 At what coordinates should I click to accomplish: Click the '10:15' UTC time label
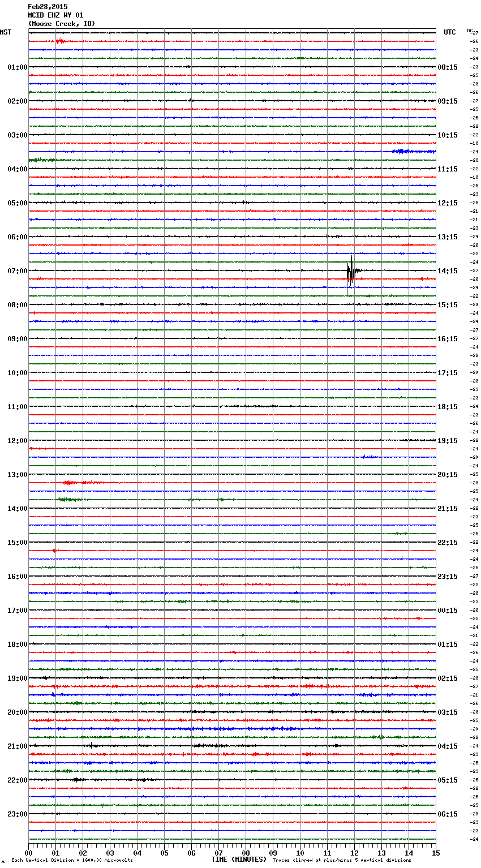[448, 135]
